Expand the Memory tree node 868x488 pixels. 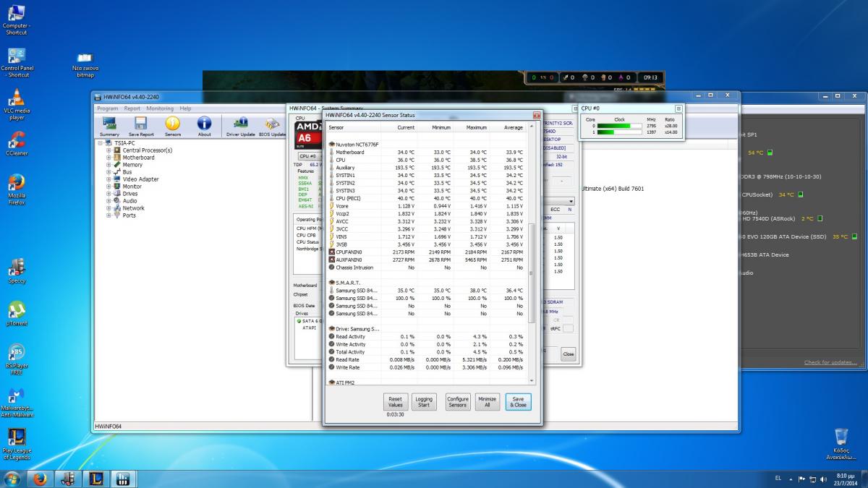pos(109,165)
